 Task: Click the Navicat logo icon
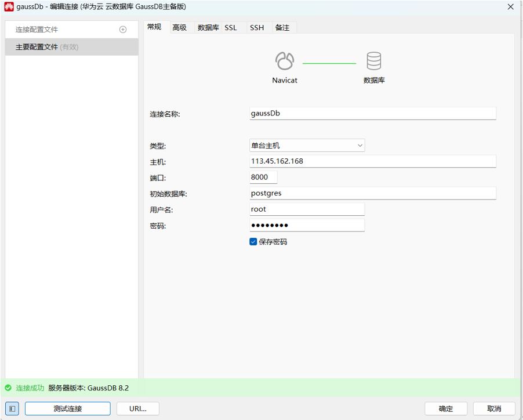[x=285, y=61]
